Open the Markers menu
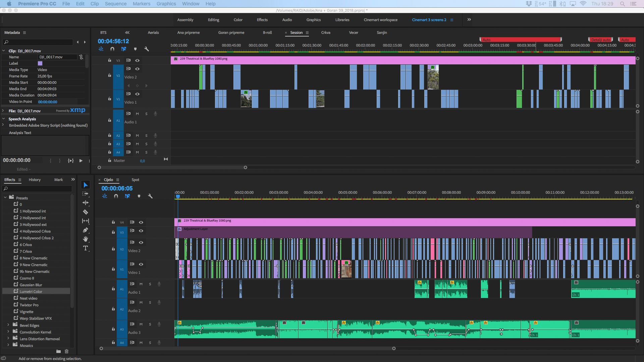This screenshot has width=644, height=362. point(142,4)
